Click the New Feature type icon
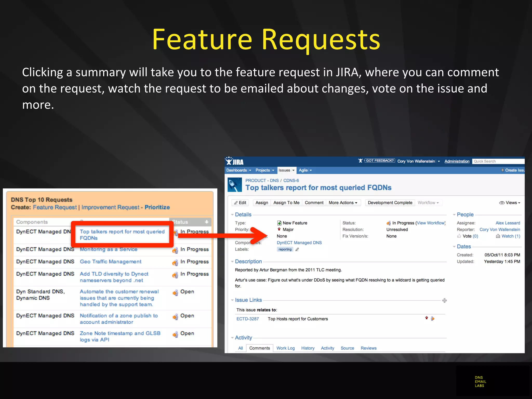 279,223
